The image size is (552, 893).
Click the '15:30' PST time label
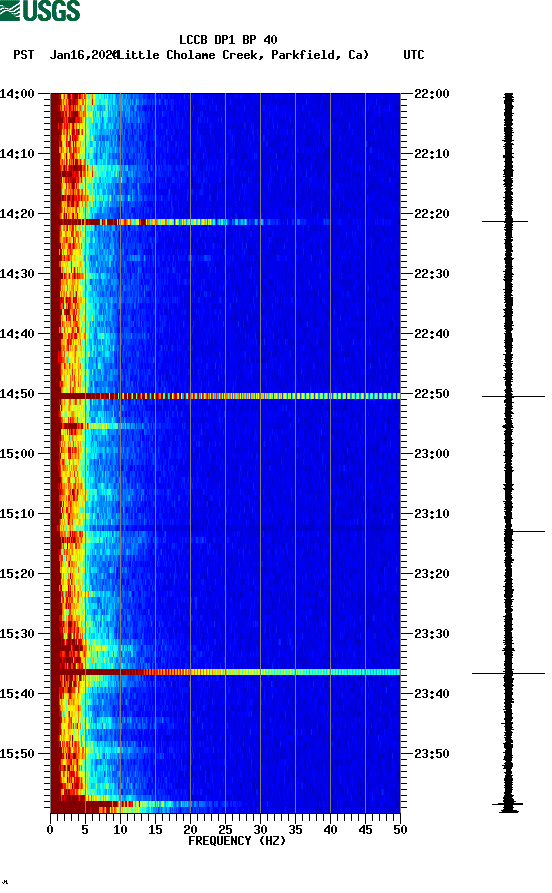coord(17,634)
